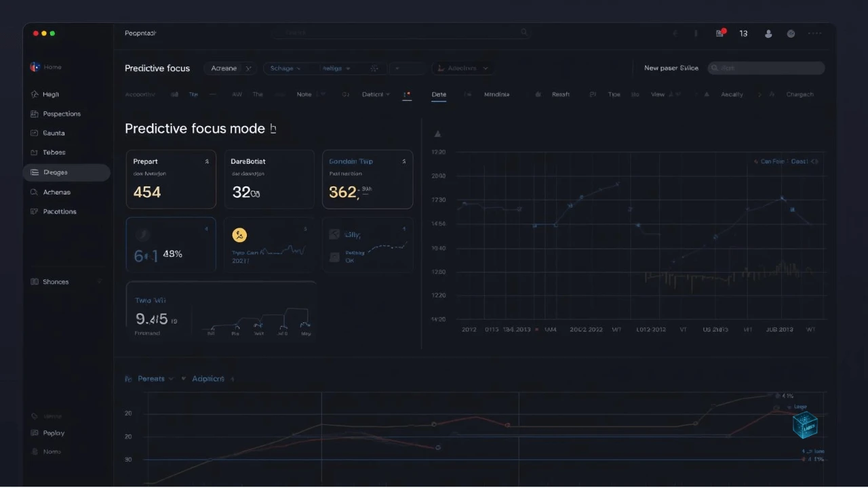Switch to the Date tab
868x488 pixels.
[x=439, y=95]
